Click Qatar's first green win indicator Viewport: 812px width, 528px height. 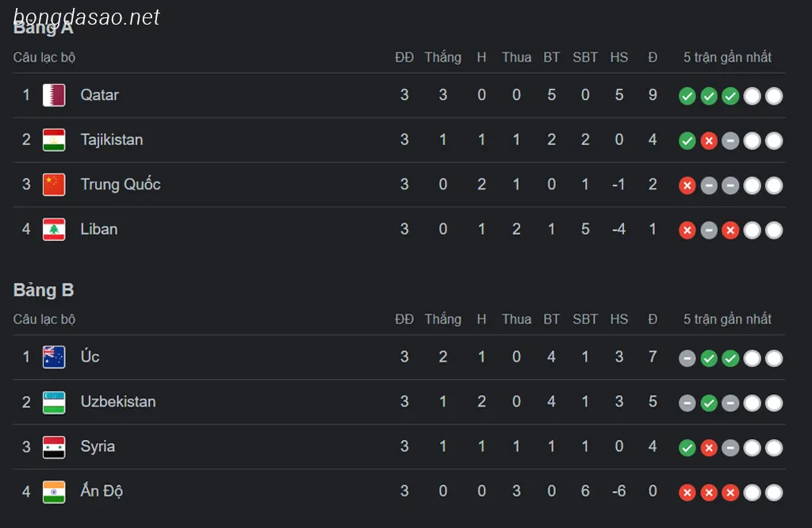click(x=688, y=96)
